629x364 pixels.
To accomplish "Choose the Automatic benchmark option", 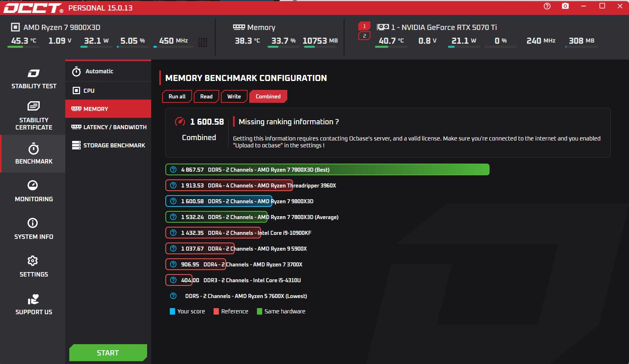I will click(x=108, y=71).
